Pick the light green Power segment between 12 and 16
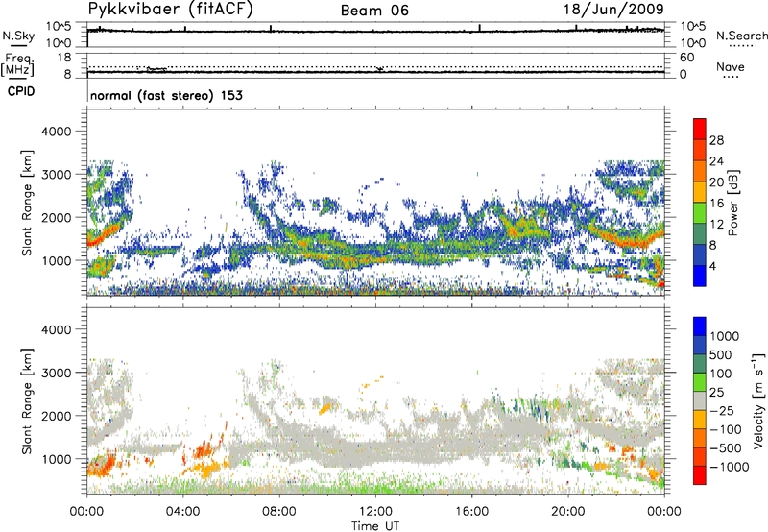768x532 pixels. (700, 213)
